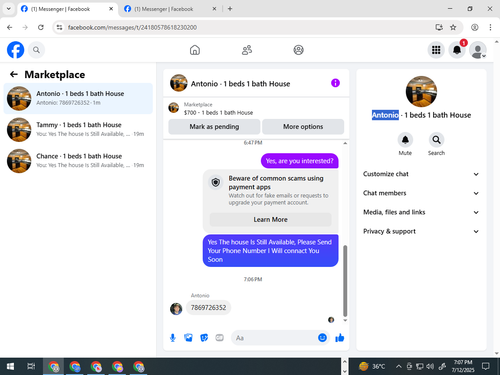Click the More options button
Viewport: 500px width, 375px height.
click(303, 127)
